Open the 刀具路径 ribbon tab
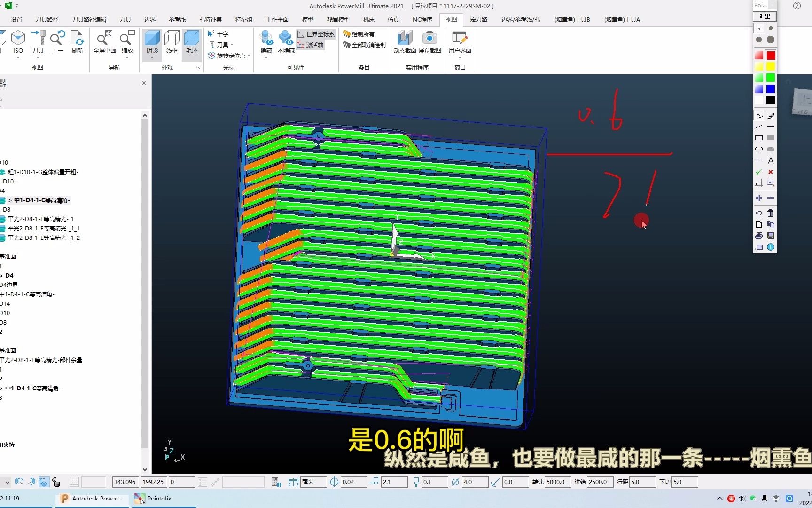812x508 pixels. 47,19
